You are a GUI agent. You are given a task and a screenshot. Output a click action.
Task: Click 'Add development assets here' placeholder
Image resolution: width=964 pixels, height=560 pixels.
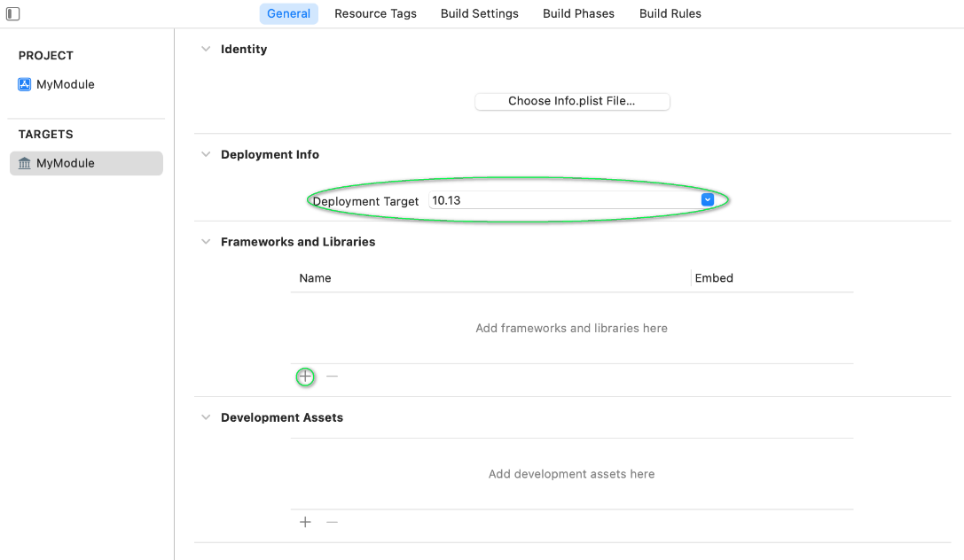pos(572,474)
